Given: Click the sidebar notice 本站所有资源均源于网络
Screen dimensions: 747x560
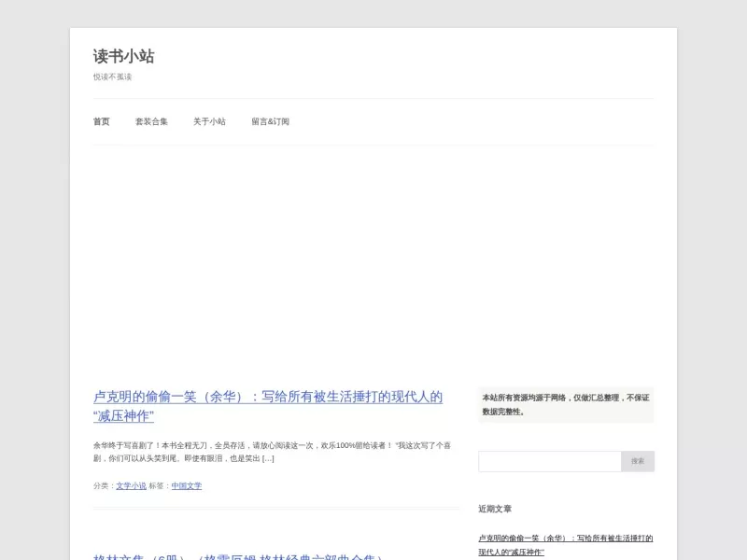Looking at the screenshot, I should pos(566,405).
